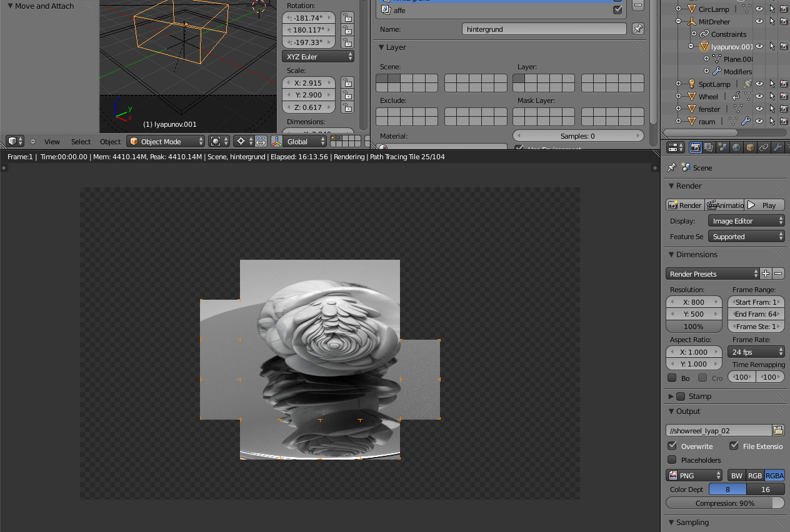Image resolution: width=790 pixels, height=532 pixels.
Task: Expand the Constraints tree item
Action: [x=694, y=34]
